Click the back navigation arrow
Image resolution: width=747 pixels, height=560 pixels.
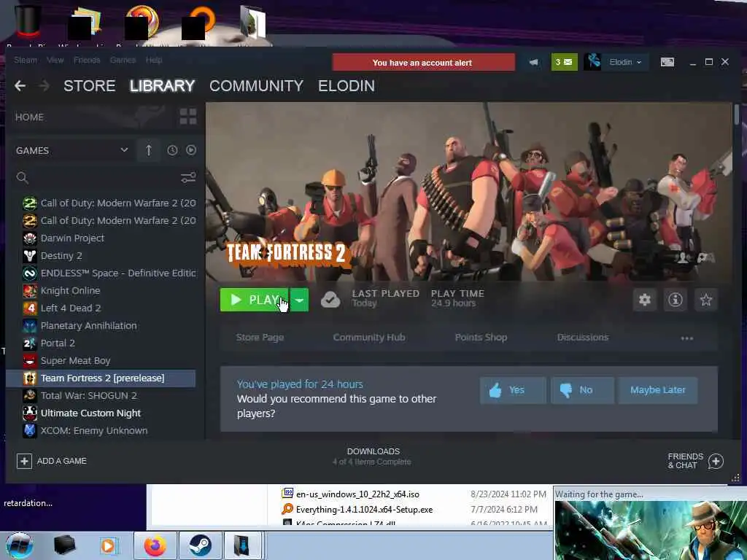tap(20, 86)
